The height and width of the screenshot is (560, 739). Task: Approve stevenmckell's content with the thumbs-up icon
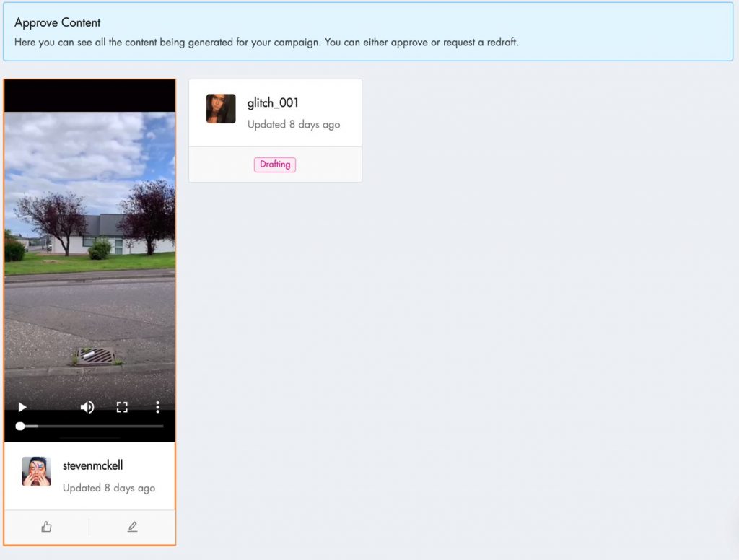pyautogui.click(x=46, y=527)
